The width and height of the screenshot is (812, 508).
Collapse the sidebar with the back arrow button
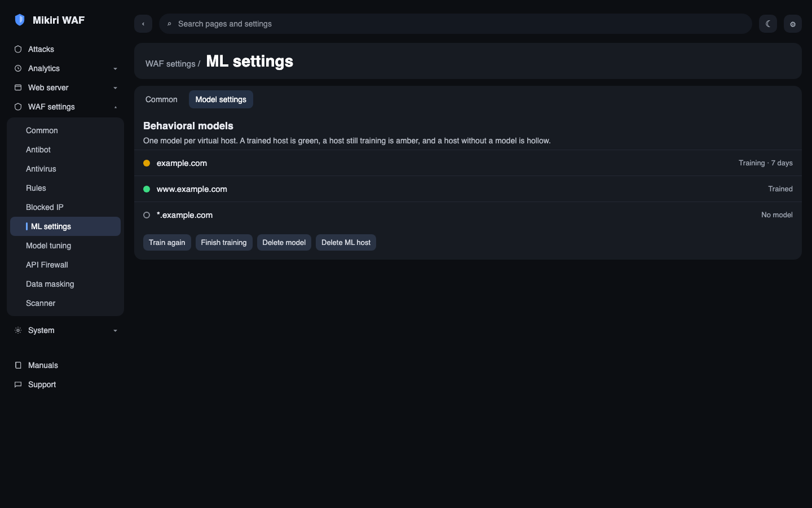point(143,24)
